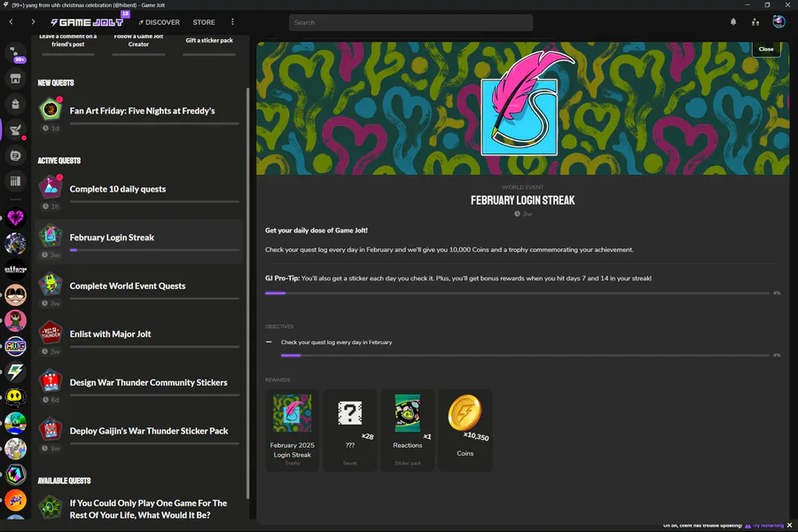Click the quest list vertical scrollbar
Image resolution: width=798 pixels, height=532 pixels.
(x=248, y=293)
